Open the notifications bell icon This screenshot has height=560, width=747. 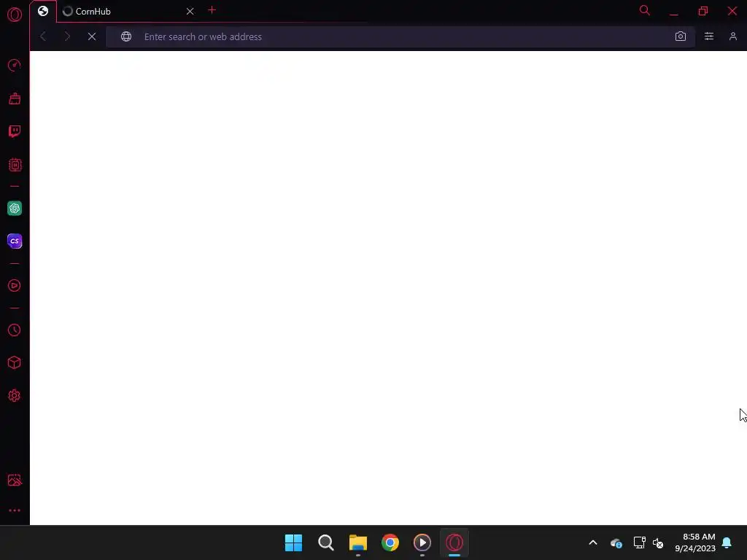(x=727, y=542)
